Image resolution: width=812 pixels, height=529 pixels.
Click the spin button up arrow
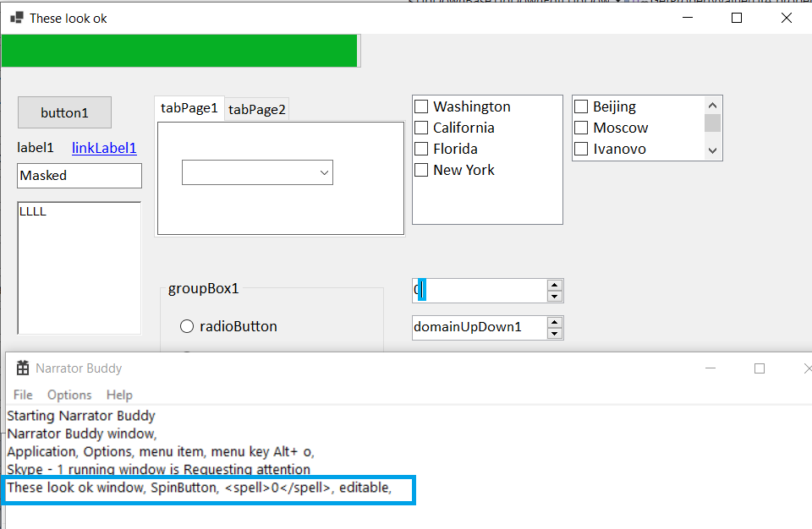click(555, 285)
